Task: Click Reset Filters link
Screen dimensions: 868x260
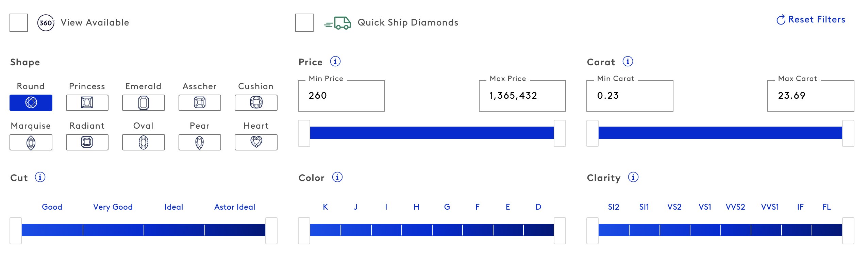Action: coord(811,20)
